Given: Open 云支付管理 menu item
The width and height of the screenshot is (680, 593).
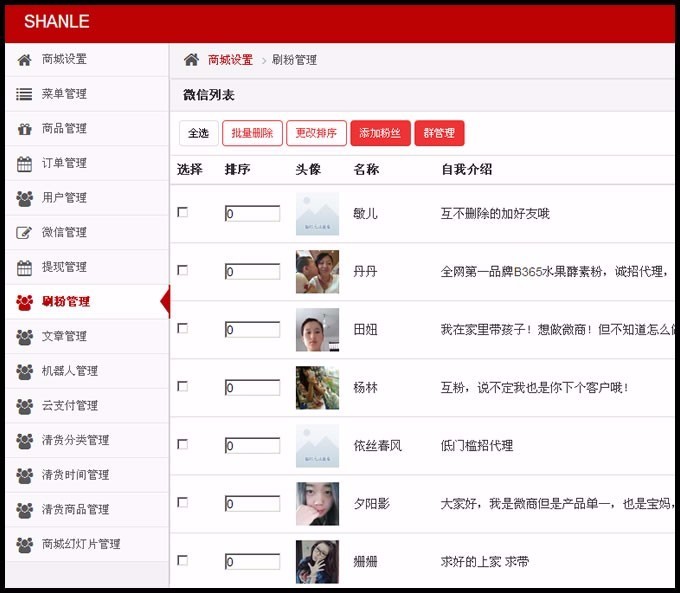Looking at the screenshot, I should coord(87,406).
